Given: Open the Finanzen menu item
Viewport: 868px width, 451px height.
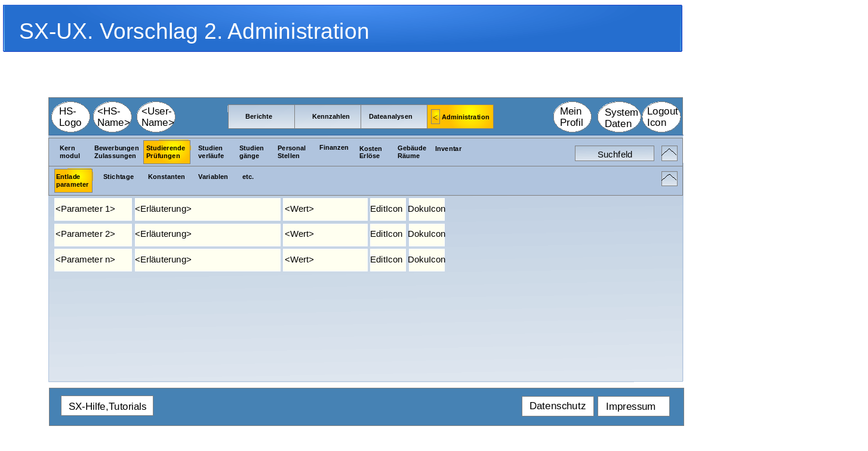Looking at the screenshot, I should tap(334, 148).
